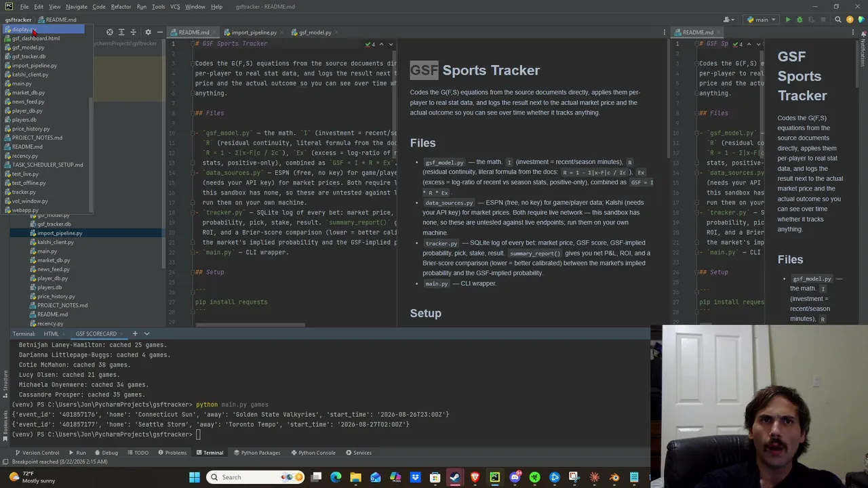Open editor tab options three-dot menu in left editor
The image size is (868, 488).
(x=664, y=32)
